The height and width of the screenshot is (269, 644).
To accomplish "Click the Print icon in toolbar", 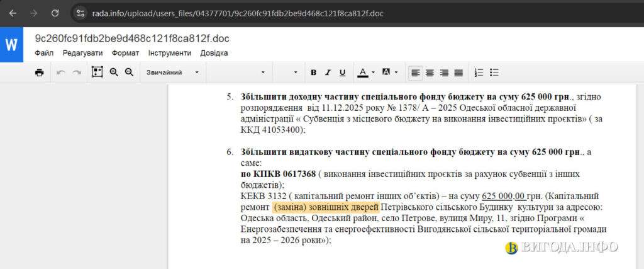I will (x=39, y=72).
